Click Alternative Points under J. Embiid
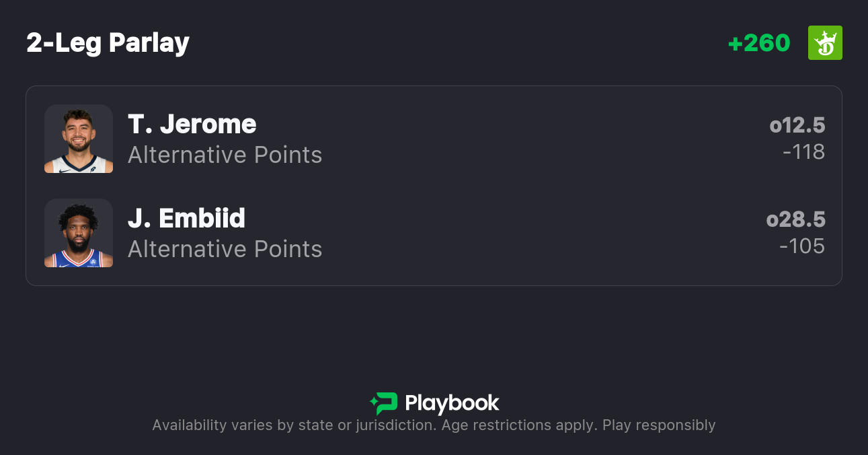The width and height of the screenshot is (868, 455). click(225, 250)
